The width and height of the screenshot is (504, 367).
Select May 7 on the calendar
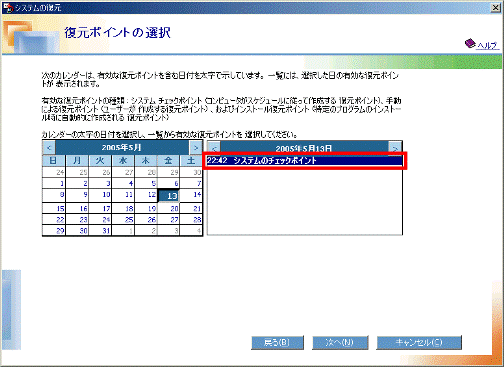pyautogui.click(x=191, y=183)
